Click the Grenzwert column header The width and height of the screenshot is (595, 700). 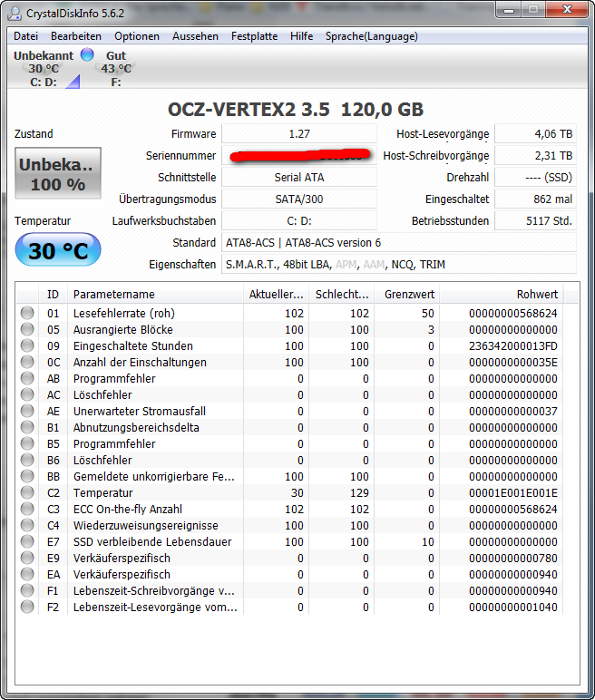tap(407, 294)
